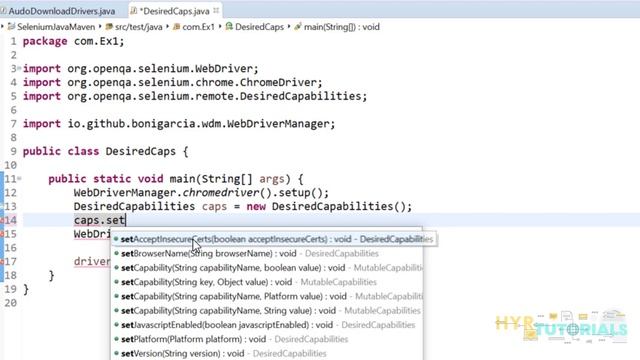Click the green method icon beside setAcceptInsecureCerts
The image size is (640, 360).
(x=116, y=239)
